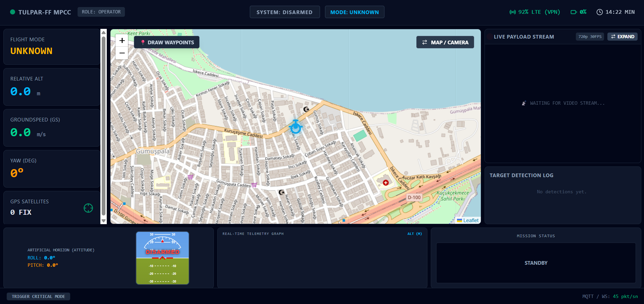The image size is (644, 304).
Task: Click the MODE: UNKNOWN status box
Action: pyautogui.click(x=355, y=12)
